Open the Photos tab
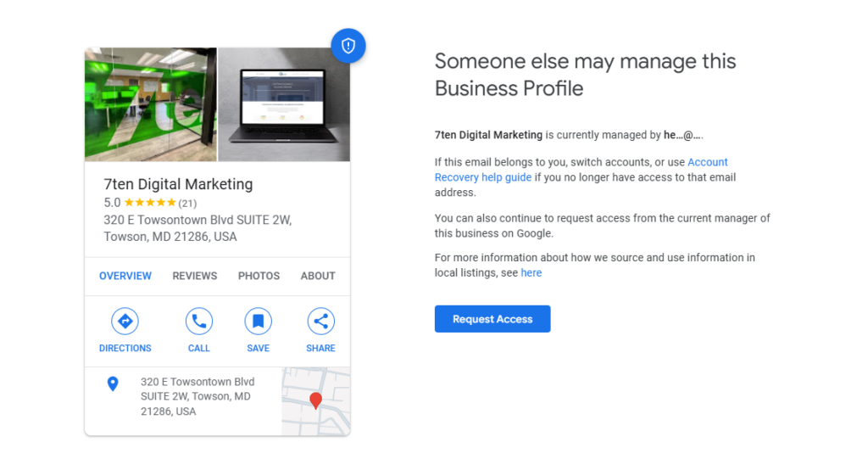Screen dimensions: 868x459 [x=259, y=276]
